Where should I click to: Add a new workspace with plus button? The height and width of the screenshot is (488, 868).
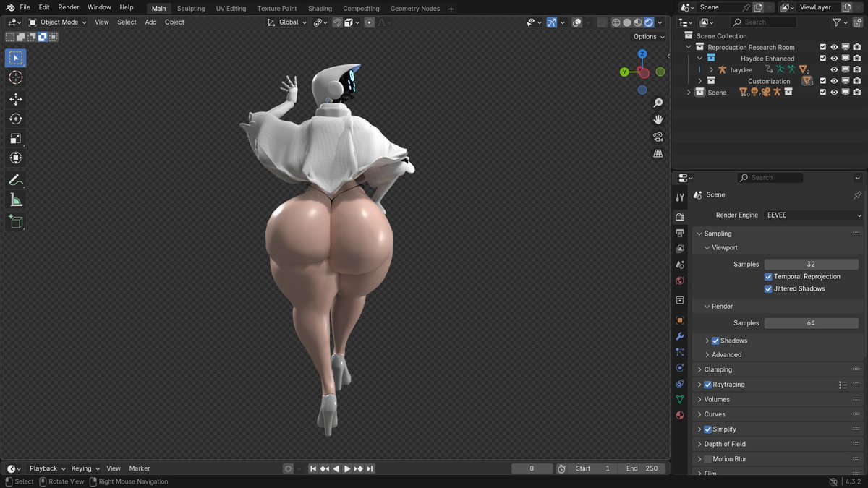click(x=451, y=9)
